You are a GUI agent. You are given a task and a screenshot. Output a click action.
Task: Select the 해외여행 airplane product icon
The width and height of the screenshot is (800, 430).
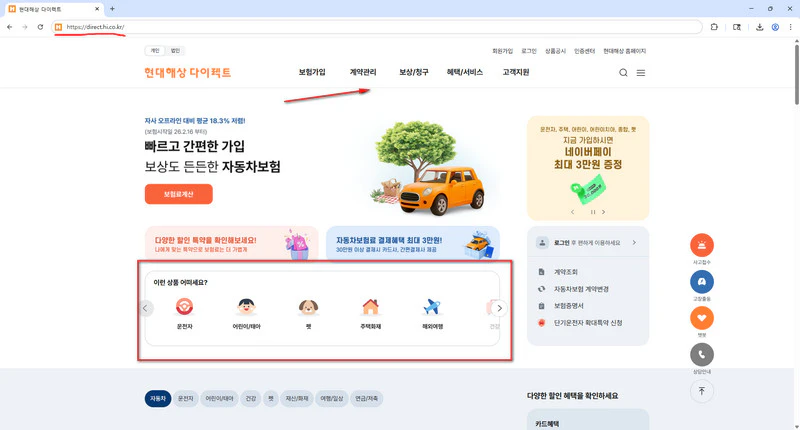(432, 307)
